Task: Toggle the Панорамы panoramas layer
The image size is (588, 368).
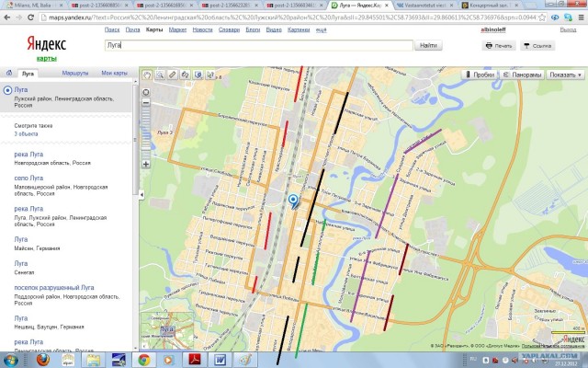Action: (521, 75)
